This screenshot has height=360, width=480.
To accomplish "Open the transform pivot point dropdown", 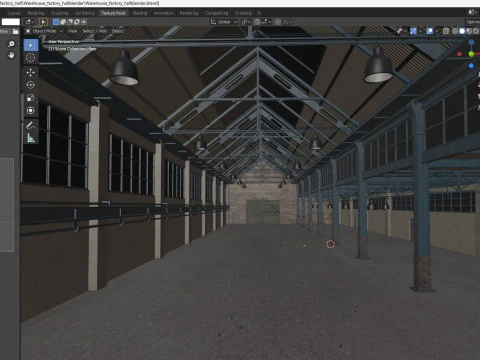I will pyautogui.click(x=246, y=22).
